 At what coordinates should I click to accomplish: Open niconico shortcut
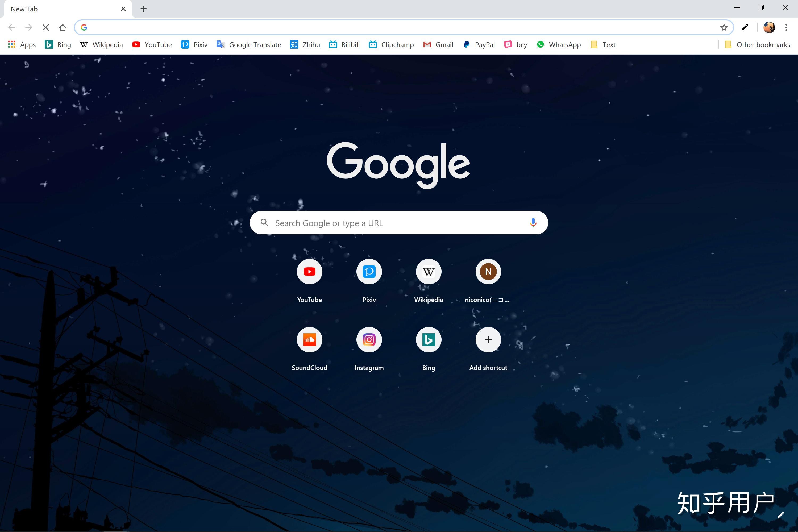point(488,272)
